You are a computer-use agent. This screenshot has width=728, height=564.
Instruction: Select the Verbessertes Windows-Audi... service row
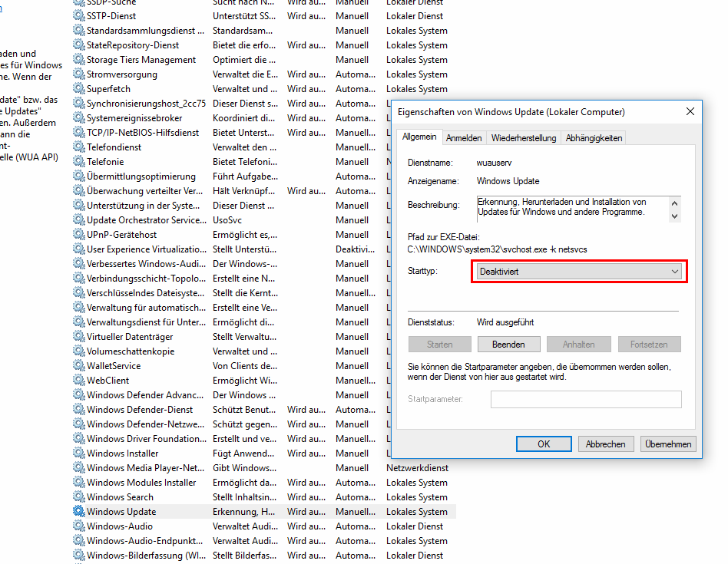pyautogui.click(x=231, y=263)
